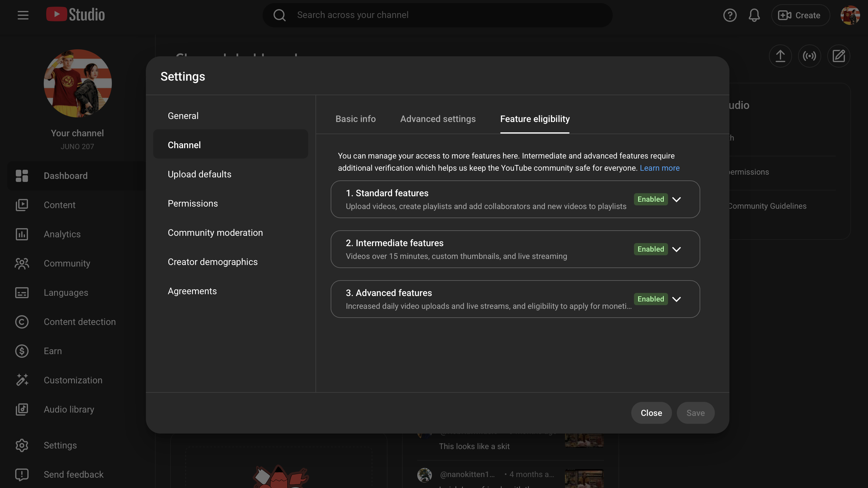Expand the Intermediate features chevron

click(x=676, y=249)
